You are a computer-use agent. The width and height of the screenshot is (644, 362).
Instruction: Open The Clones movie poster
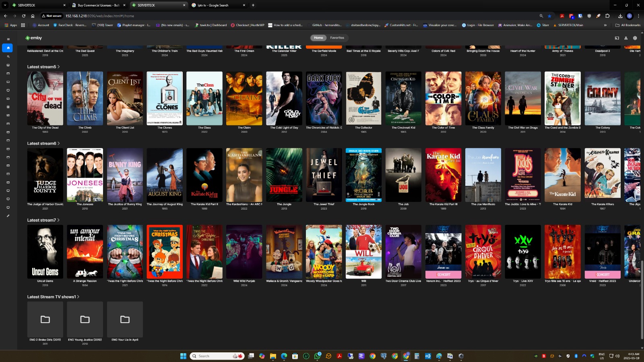pyautogui.click(x=165, y=99)
